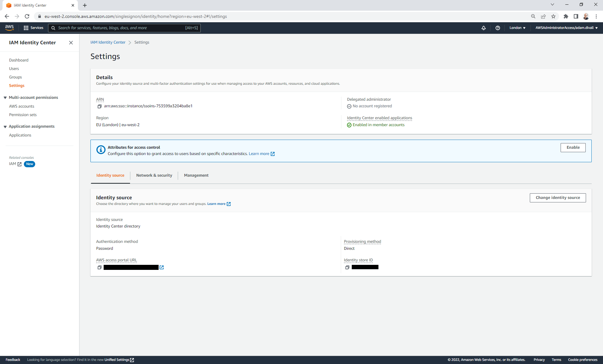Collapse the Multi-account permissions section
Screen dimensions: 603x364
[x=5, y=97]
